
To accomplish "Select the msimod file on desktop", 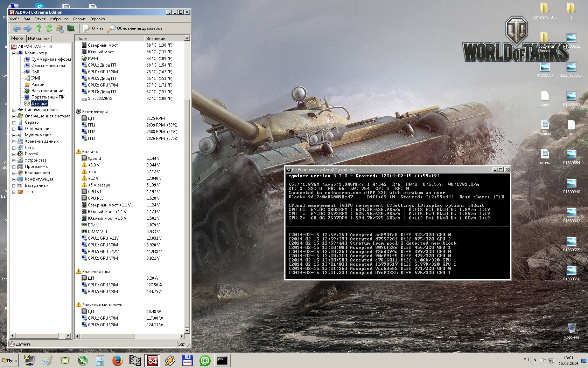I will pyautogui.click(x=545, y=128).
